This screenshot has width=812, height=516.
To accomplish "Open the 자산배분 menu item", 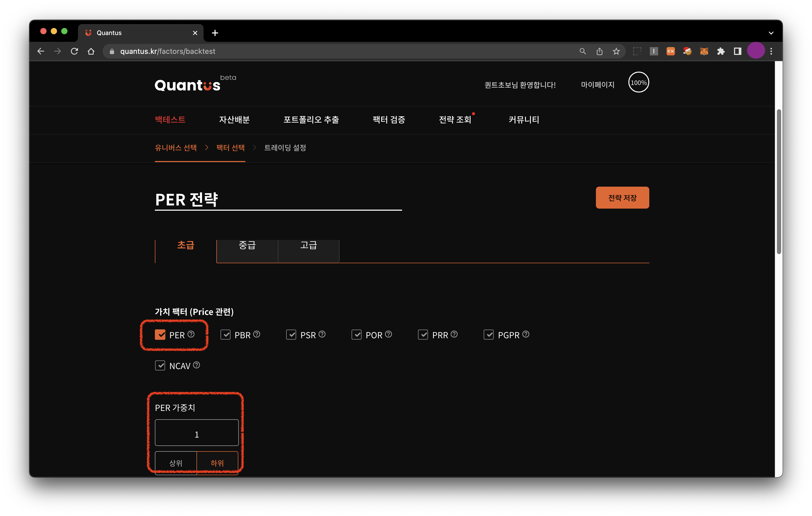I will 234,120.
